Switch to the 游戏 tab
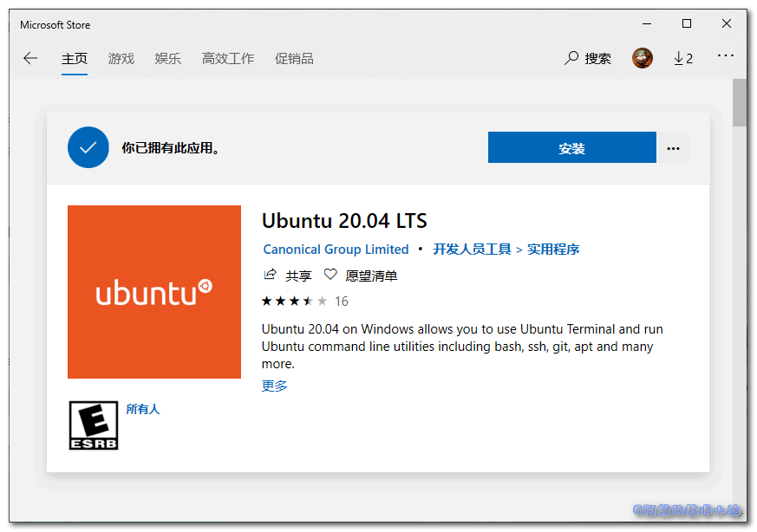Viewport: 757px width, 532px height. (x=121, y=58)
